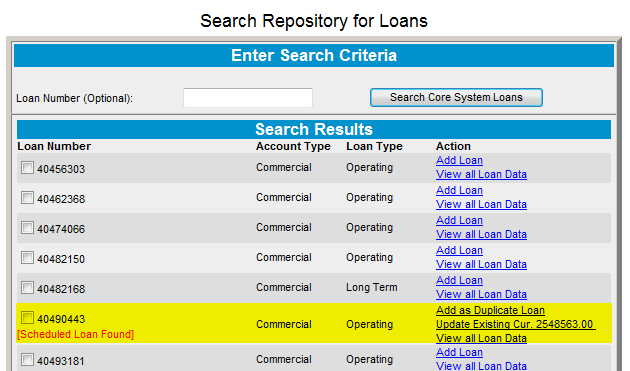Click Action column header
This screenshot has height=371, width=630.
453,146
